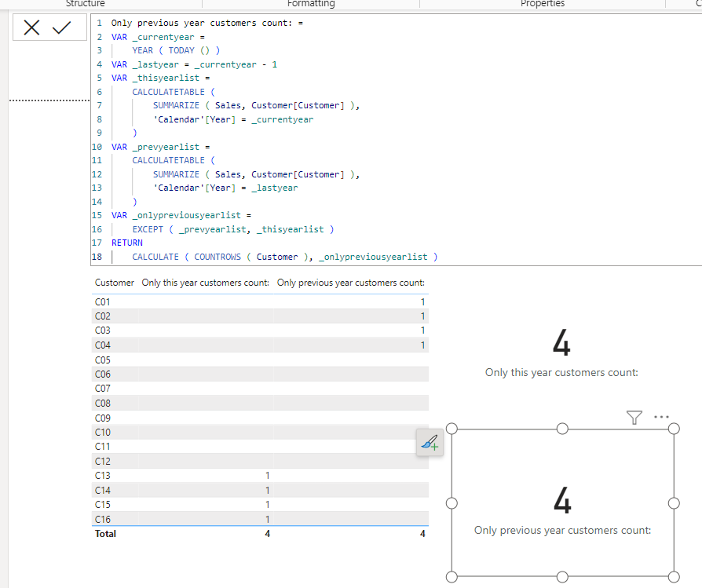Screen dimensions: 702x588
Task: Select row C08 in the table
Action: coord(260,404)
